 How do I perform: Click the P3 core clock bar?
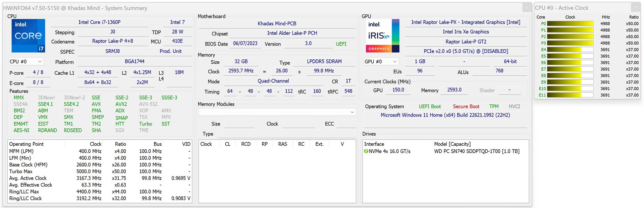(x=570, y=43)
